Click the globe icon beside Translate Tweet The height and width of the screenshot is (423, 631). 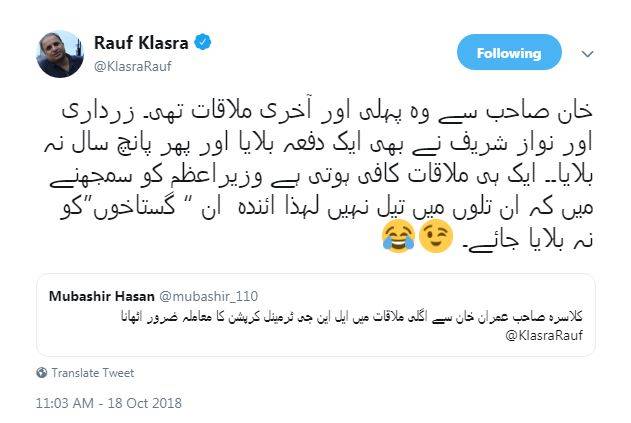(x=41, y=373)
